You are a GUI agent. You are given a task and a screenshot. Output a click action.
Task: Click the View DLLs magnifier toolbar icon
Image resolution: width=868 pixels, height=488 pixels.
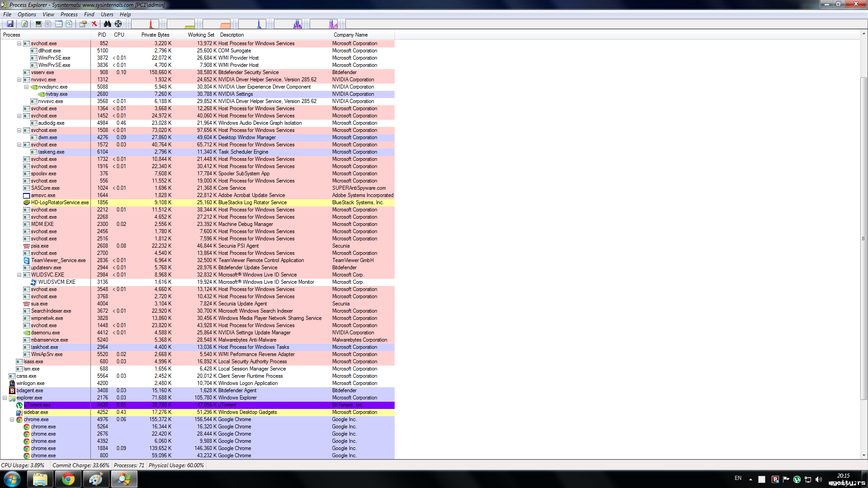[69, 24]
